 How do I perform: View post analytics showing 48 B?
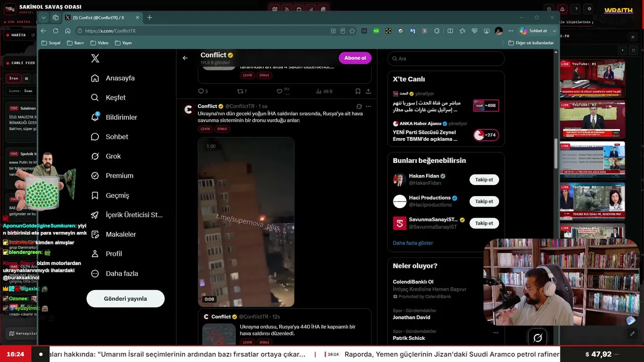(x=324, y=92)
